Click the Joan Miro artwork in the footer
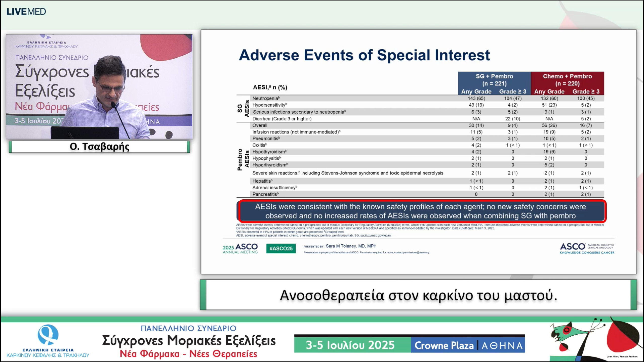This screenshot has height=362, width=644. tap(596, 339)
